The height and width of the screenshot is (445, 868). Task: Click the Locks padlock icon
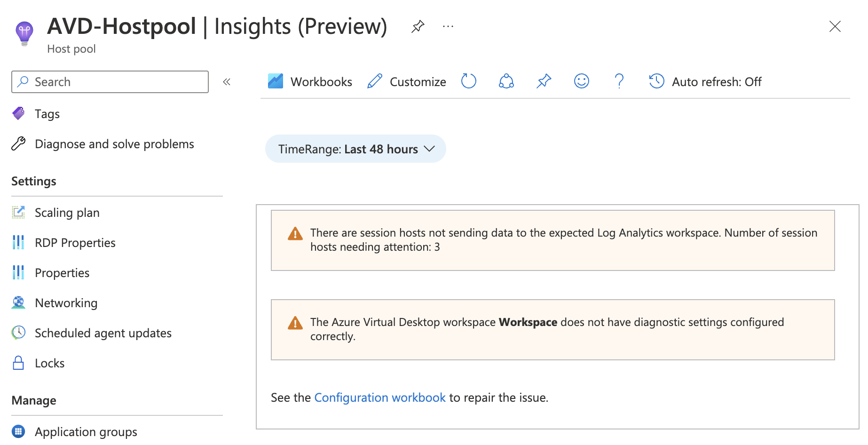[x=18, y=363]
